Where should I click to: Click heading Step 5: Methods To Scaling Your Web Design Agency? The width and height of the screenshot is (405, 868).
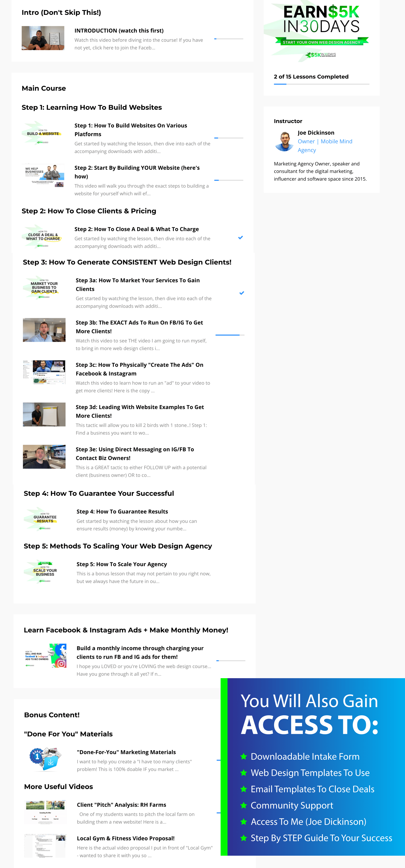tap(118, 546)
